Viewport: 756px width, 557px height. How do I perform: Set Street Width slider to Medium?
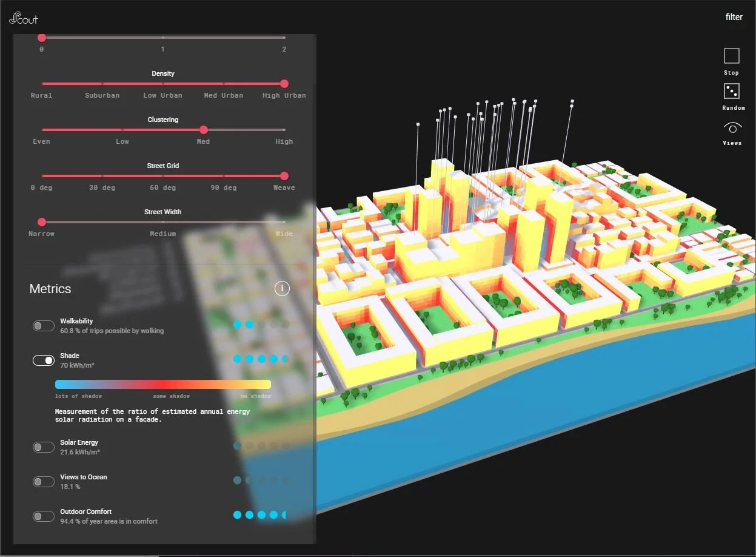click(163, 222)
